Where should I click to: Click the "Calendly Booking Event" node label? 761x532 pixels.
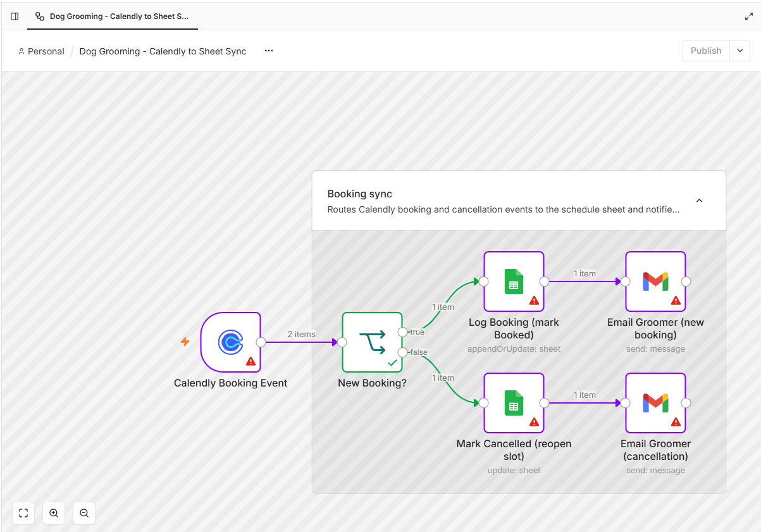[x=231, y=383]
